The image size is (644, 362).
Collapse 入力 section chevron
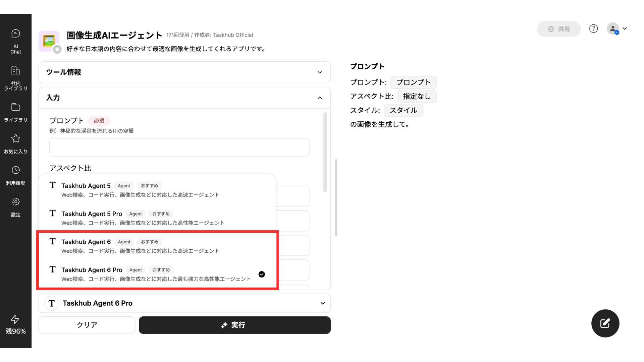319,98
